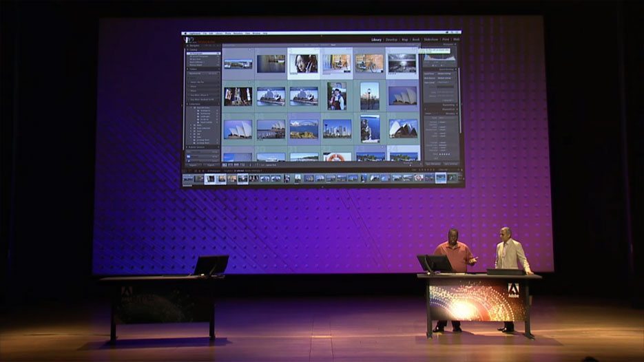Open the metadata view dropdown beside Metadata header
Image resolution: width=644 pixels, height=362 pixels.
click(x=429, y=114)
